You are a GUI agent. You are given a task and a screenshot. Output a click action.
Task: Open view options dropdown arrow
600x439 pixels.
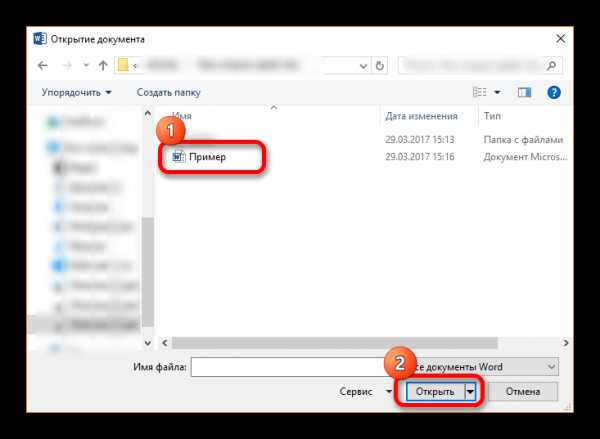pos(497,92)
